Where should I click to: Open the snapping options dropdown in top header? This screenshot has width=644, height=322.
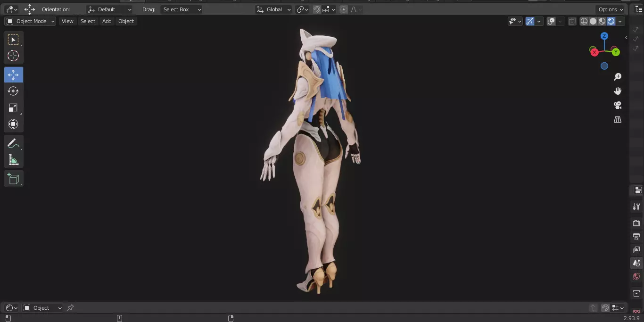(x=329, y=9)
